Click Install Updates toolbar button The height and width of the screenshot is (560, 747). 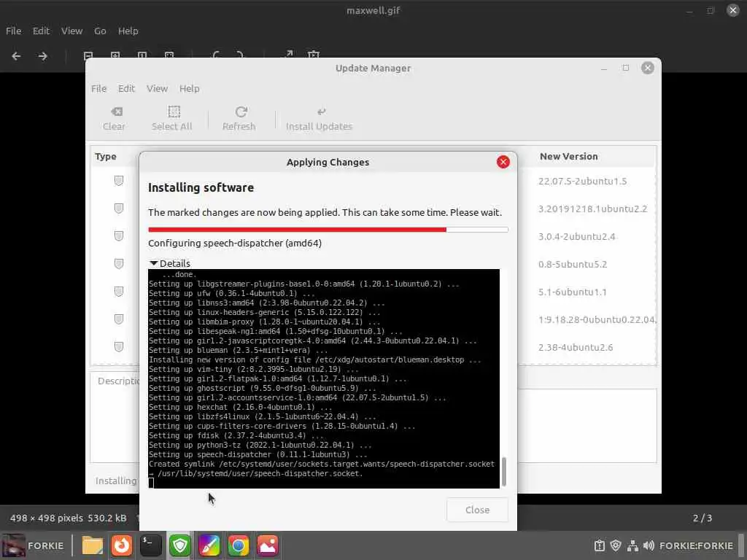coord(320,119)
